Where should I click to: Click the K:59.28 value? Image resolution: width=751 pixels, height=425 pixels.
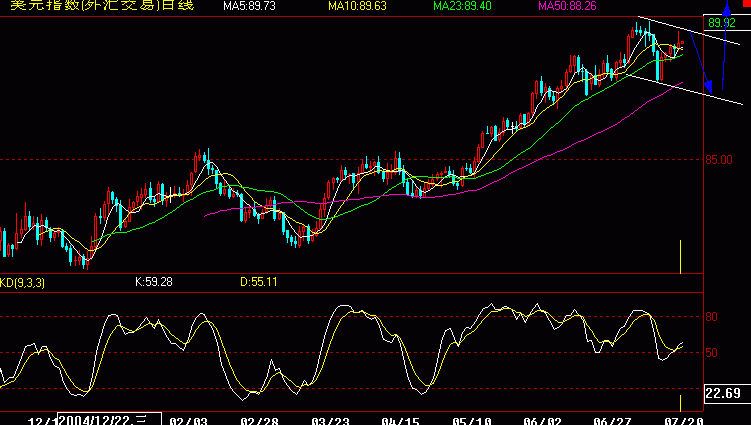(154, 282)
